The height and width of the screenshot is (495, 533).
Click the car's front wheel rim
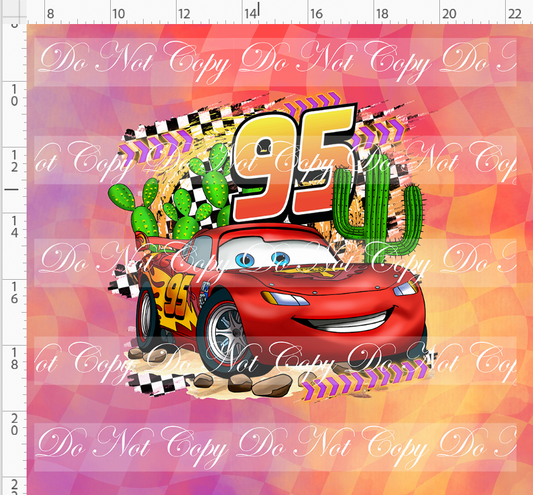click(x=227, y=333)
